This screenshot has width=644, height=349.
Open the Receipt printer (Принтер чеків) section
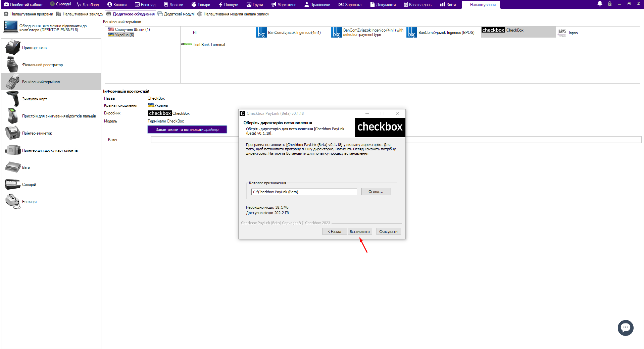pyautogui.click(x=51, y=48)
